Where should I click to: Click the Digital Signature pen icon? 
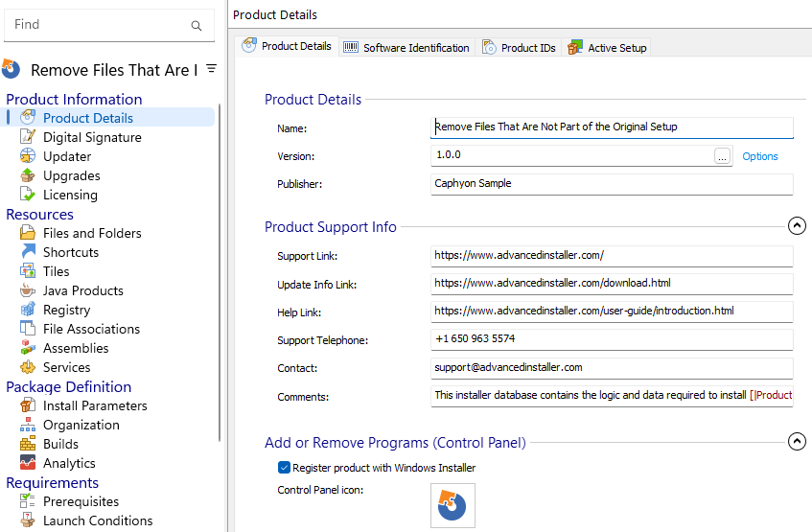[28, 137]
